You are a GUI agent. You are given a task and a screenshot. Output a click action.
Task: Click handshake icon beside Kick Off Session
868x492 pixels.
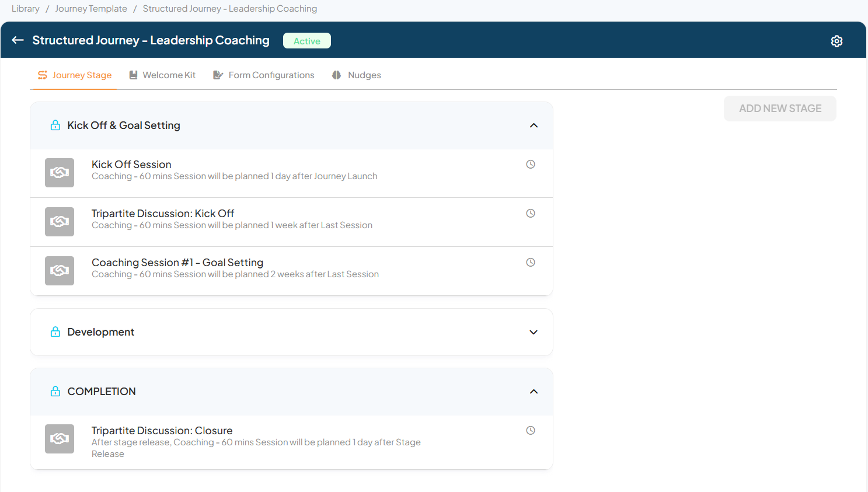[x=60, y=173]
